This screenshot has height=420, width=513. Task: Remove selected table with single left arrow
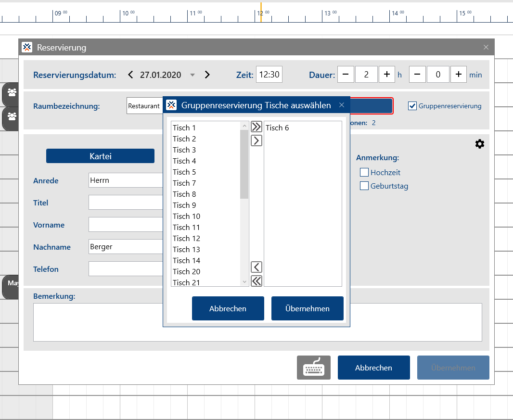coord(256,267)
